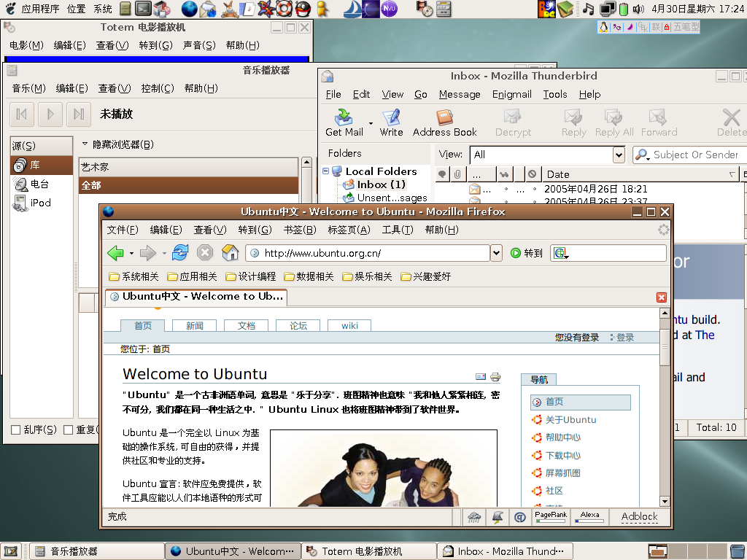Click the volume icon in top panel
Screen dimensions: 747x560
click(638, 9)
